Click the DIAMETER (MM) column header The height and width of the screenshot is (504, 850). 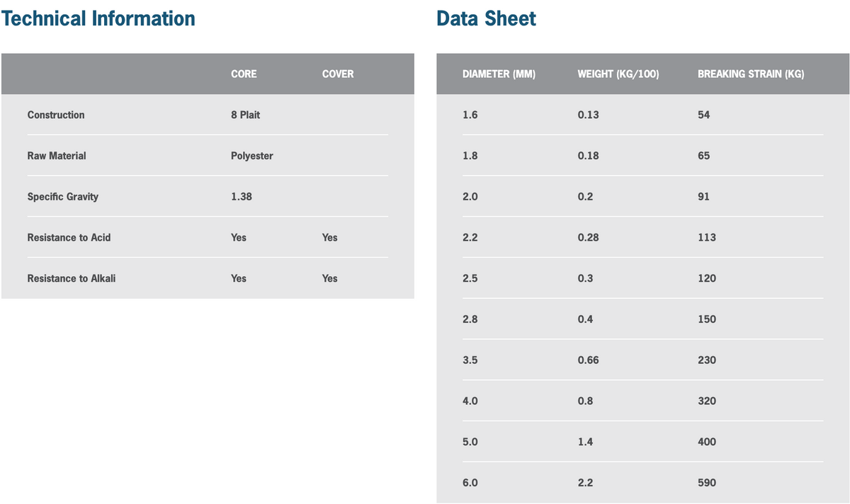[499, 74]
